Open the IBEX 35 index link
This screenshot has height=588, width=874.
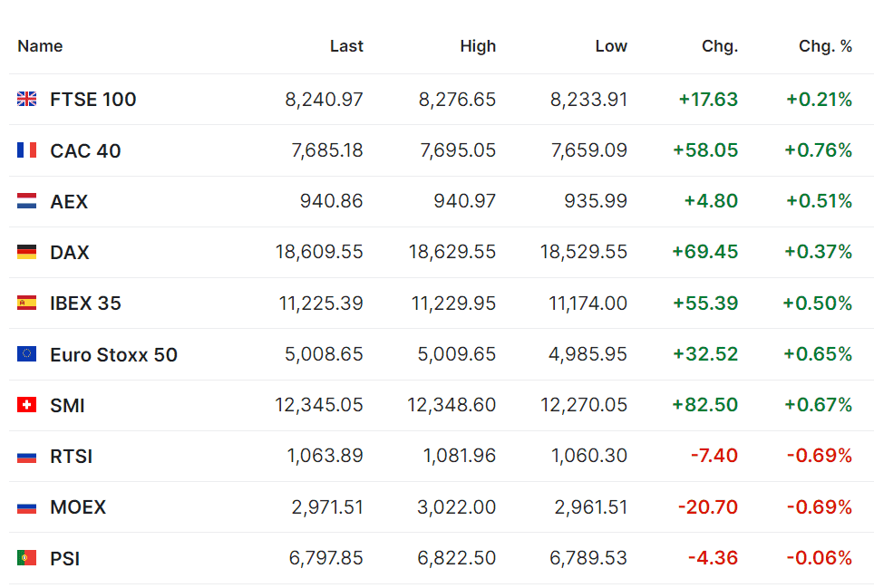[x=85, y=304]
